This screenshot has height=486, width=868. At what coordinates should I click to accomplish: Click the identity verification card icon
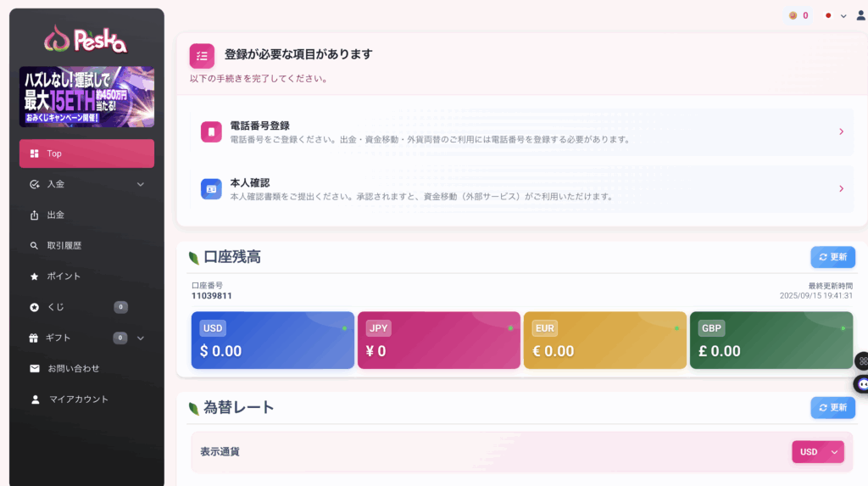tap(211, 188)
